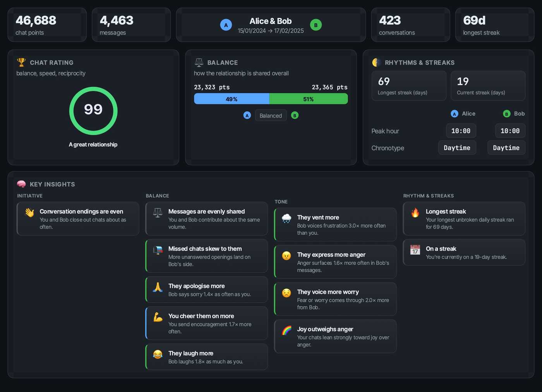Click the waving hand icon on conversation endings
This screenshot has height=392, width=542.
tap(30, 212)
